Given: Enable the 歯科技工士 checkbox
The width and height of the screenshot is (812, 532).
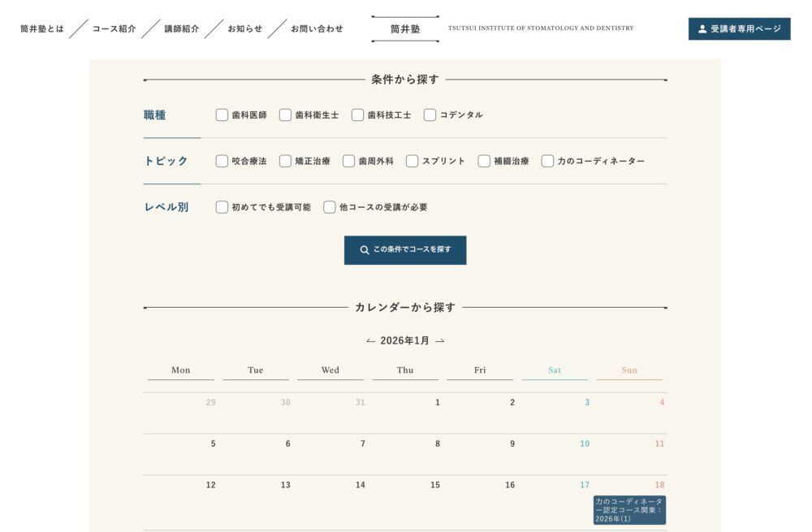Looking at the screenshot, I should pos(357,115).
